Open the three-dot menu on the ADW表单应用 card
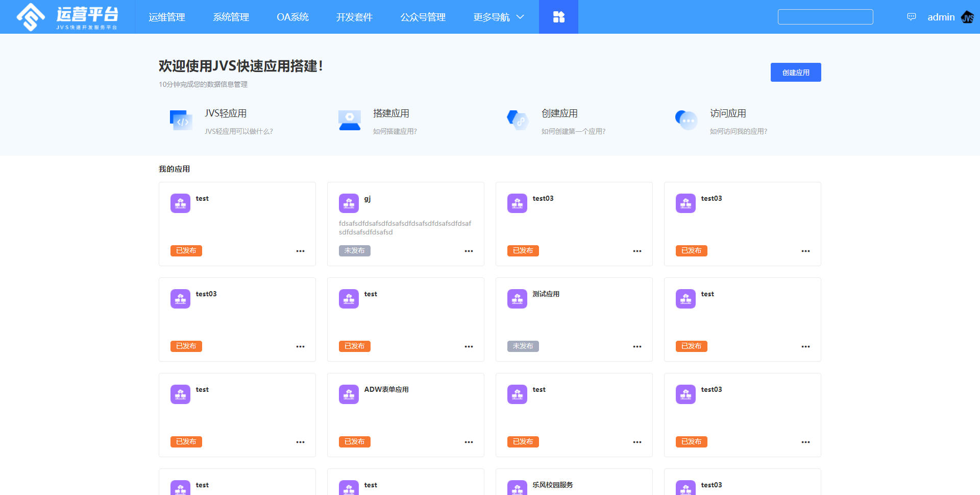This screenshot has width=980, height=495. pyautogui.click(x=469, y=442)
